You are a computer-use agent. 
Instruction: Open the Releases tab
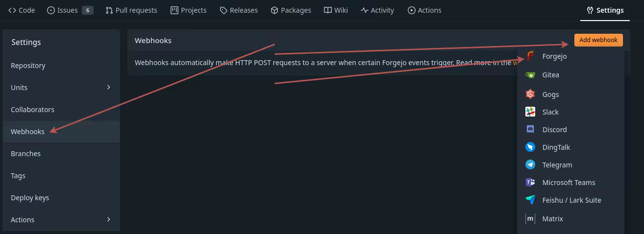click(x=239, y=10)
